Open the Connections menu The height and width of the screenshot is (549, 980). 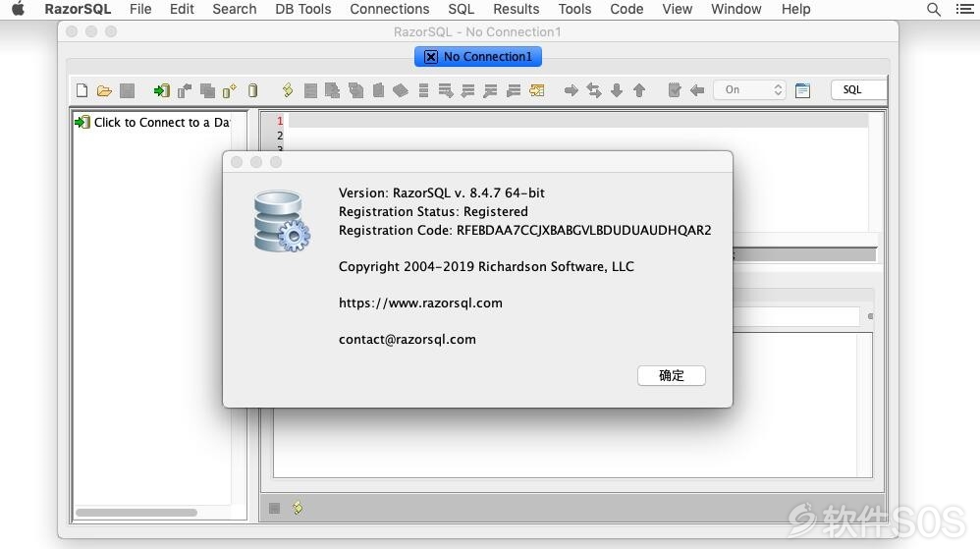pyautogui.click(x=390, y=10)
